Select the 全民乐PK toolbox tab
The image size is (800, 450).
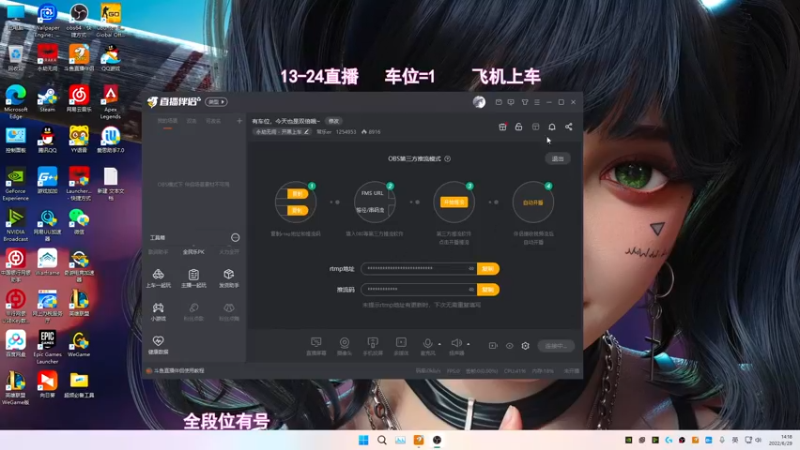(x=193, y=252)
